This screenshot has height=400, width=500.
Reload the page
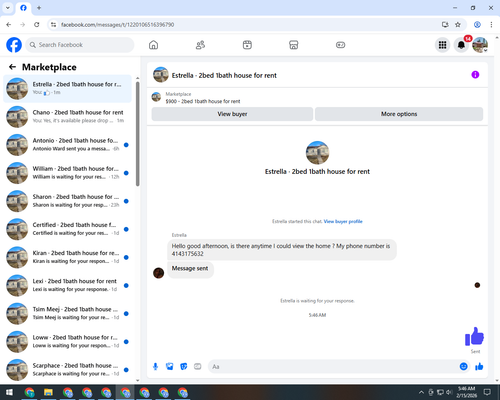37,25
